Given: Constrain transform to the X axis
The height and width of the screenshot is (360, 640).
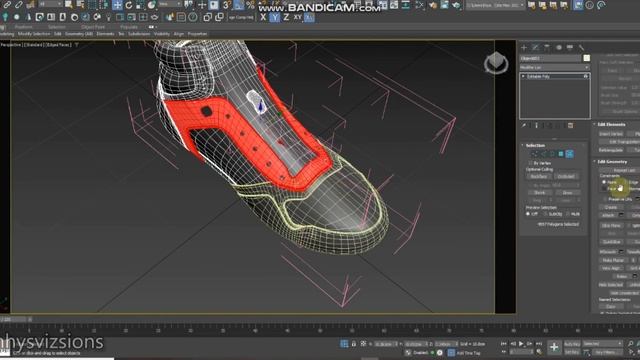Looking at the screenshot, I should pyautogui.click(x=263, y=18).
